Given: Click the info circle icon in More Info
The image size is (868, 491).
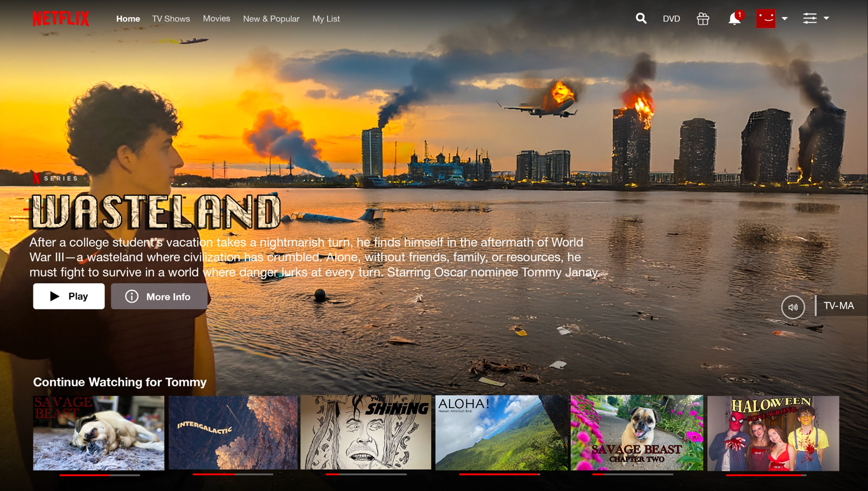Looking at the screenshot, I should pos(132,297).
